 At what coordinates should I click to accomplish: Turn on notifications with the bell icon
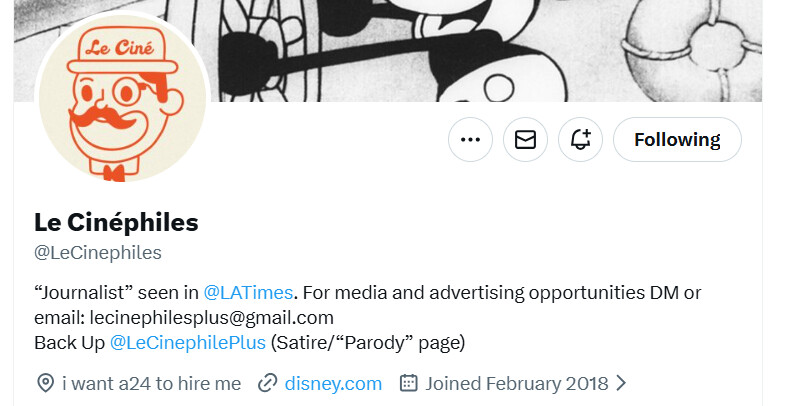(x=580, y=140)
